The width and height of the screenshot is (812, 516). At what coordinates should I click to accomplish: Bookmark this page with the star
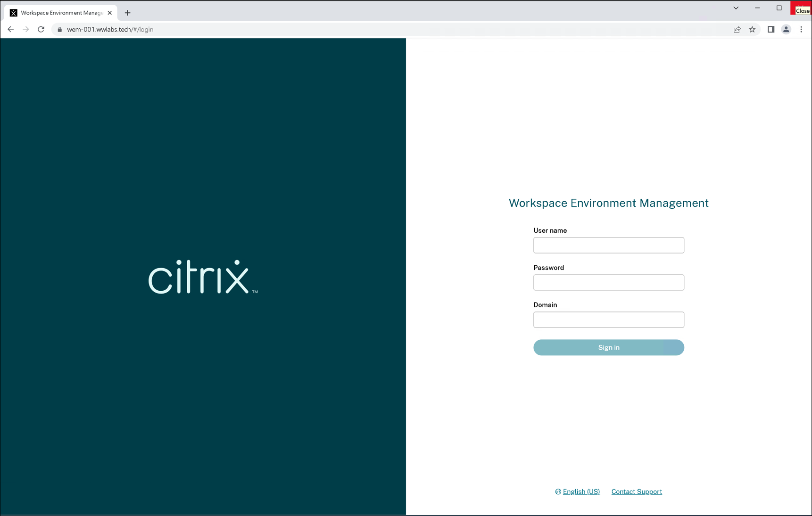(752, 29)
